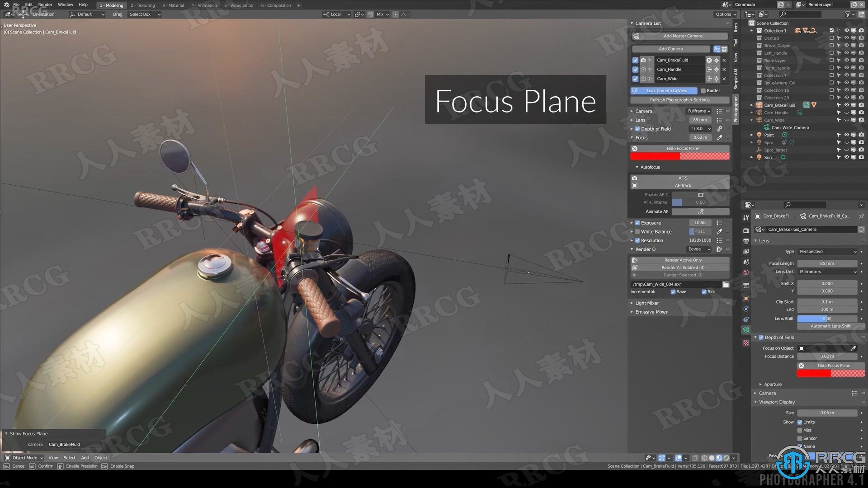Toggle visibility of Cam_BrakeFluid camera
The width and height of the screenshot is (868, 488).
634,60
